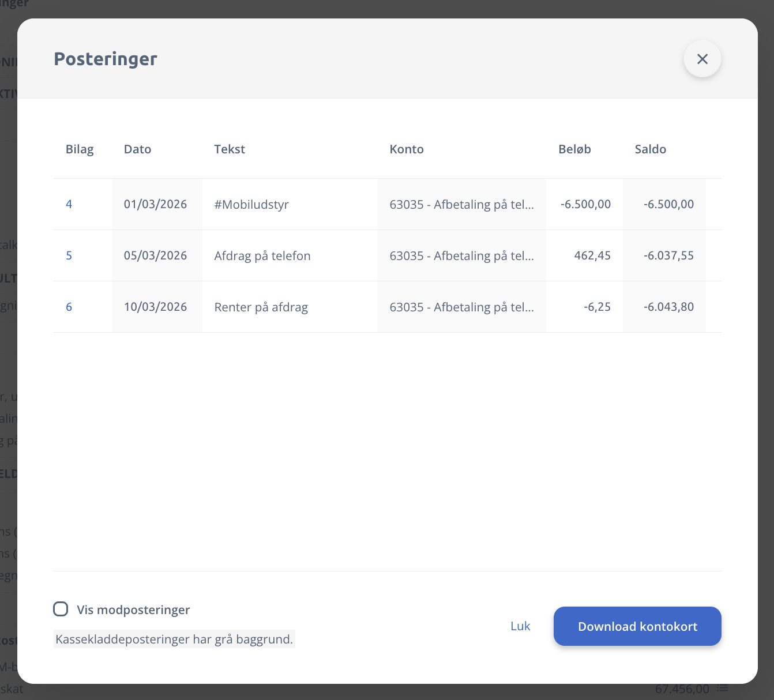This screenshot has width=774, height=700.
Task: Select the Renter på afdrag entry
Action: coord(261,307)
